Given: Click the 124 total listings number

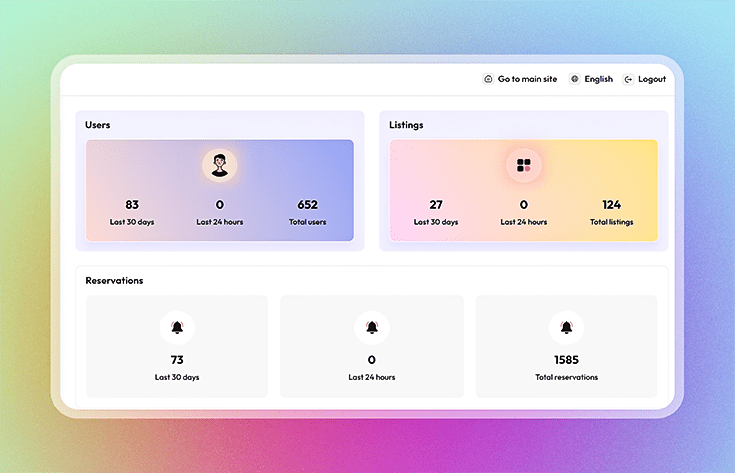Looking at the screenshot, I should [612, 205].
